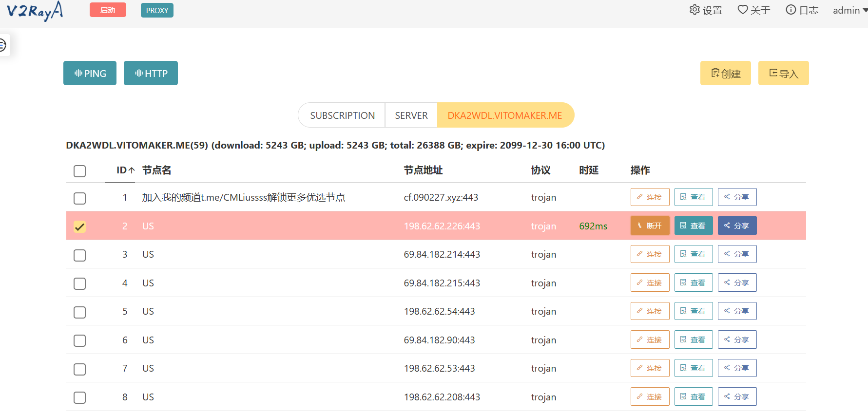Check the box for node 5
The height and width of the screenshot is (414, 868).
pos(79,312)
